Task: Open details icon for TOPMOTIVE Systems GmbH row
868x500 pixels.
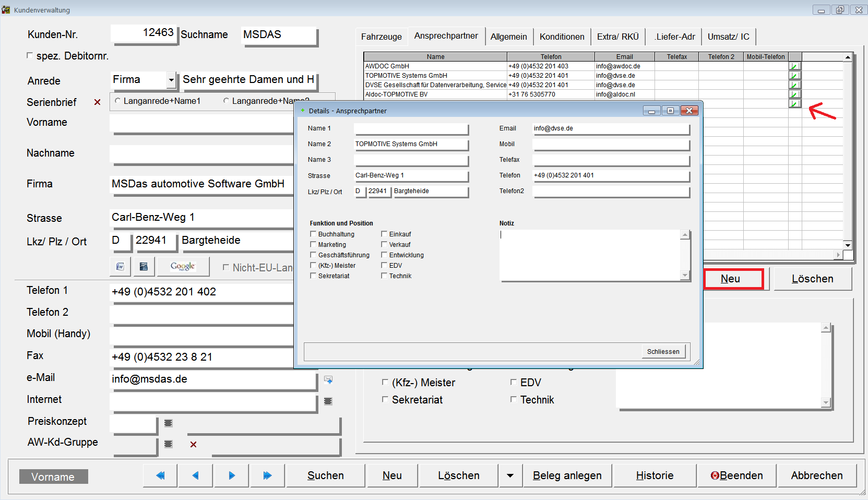Action: 795,76
